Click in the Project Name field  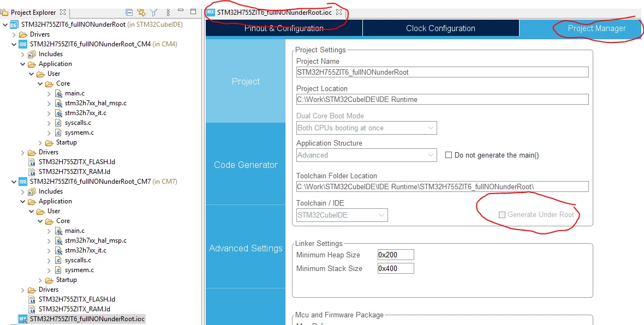coord(442,72)
